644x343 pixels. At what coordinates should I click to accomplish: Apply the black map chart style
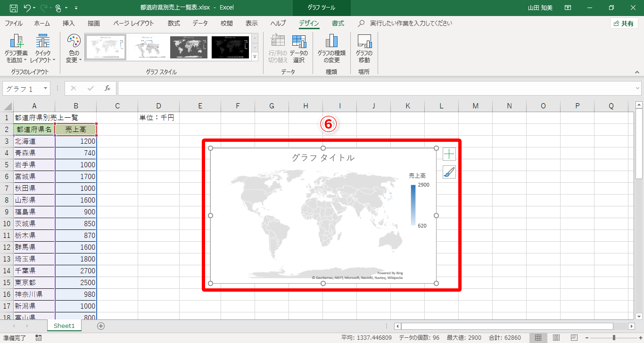click(x=230, y=47)
